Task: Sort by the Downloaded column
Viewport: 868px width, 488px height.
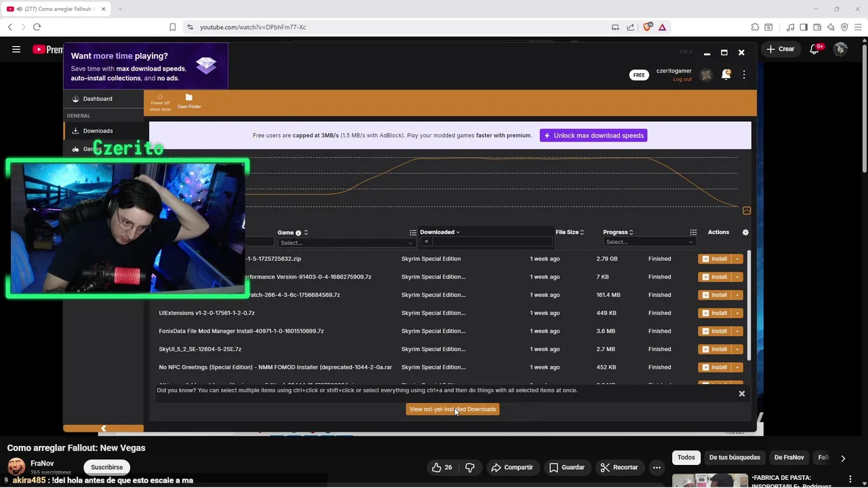Action: tap(439, 232)
